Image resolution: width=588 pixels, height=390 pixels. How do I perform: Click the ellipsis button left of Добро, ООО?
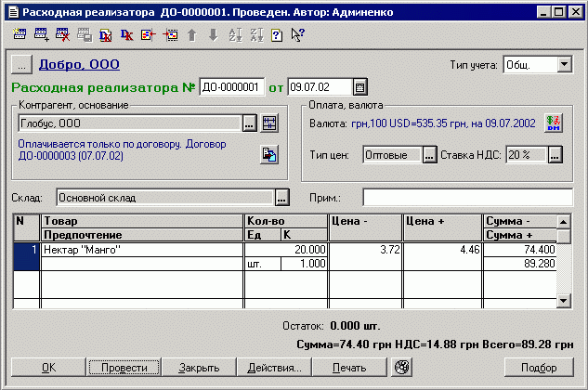tap(21, 65)
